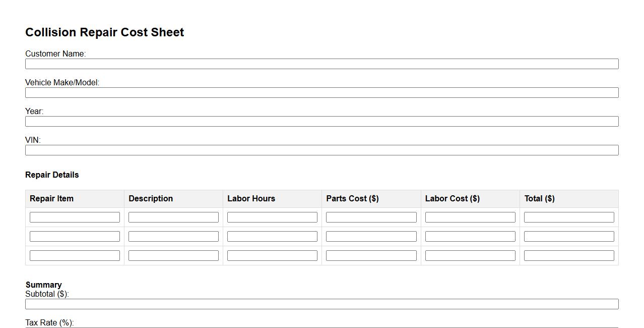Click first row Labor Cost field

pyautogui.click(x=470, y=217)
